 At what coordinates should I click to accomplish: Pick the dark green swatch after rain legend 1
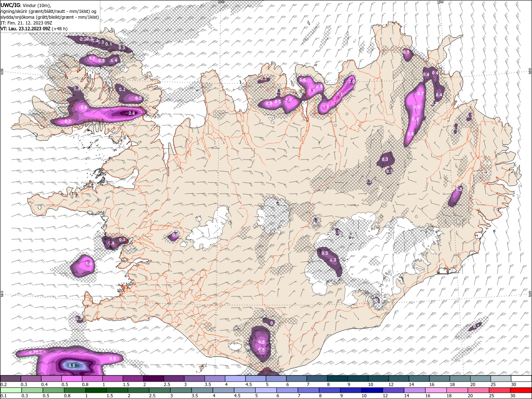point(96,390)
